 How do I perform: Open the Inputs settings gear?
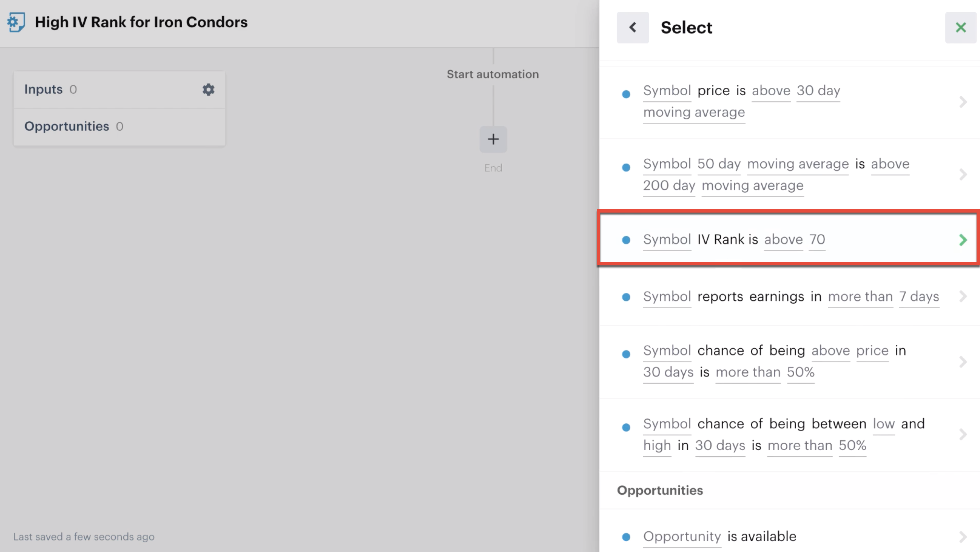point(208,89)
